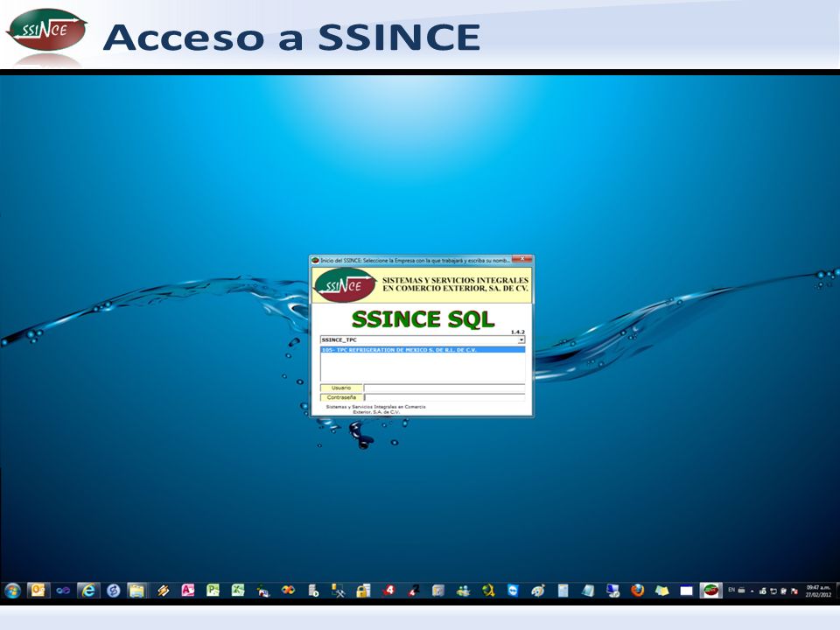Launch Winamp lightning-bolt taskbar icon

point(163,591)
